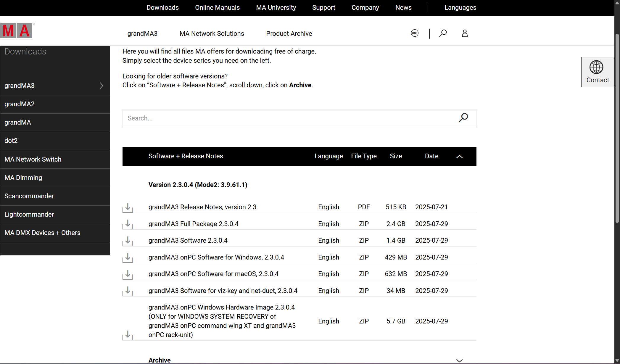Submit search with magnifier in search box
This screenshot has width=620, height=364.
coord(463,118)
